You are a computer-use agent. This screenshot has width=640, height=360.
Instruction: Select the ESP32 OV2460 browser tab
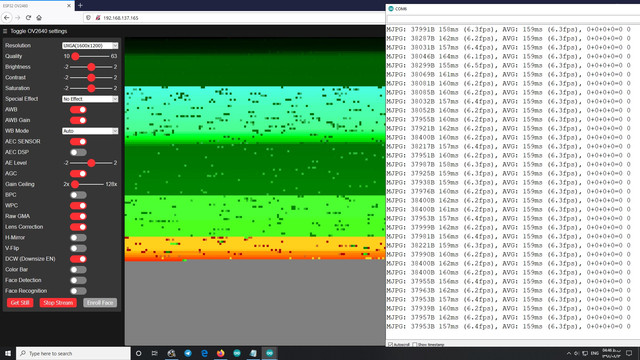37,6
